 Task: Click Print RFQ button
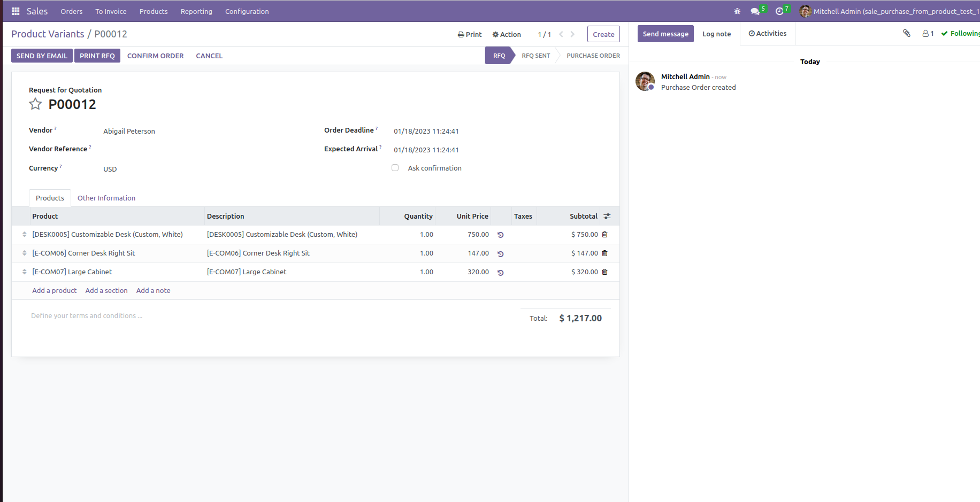[97, 56]
